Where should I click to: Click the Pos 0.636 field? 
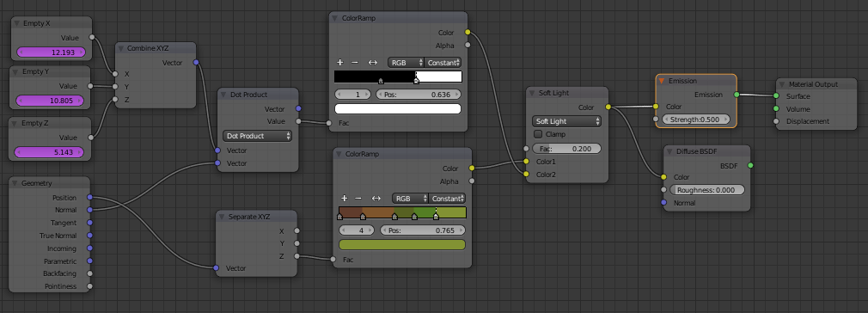419,95
